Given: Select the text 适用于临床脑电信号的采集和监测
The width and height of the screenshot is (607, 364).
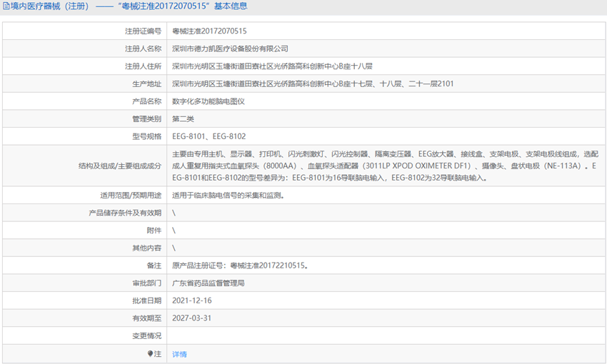Looking at the screenshot, I should pos(228,196).
